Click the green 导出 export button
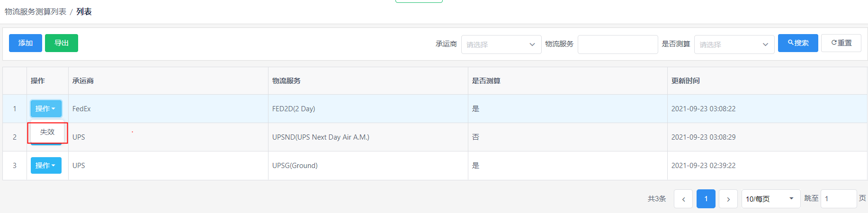The height and width of the screenshot is (213, 868). (62, 43)
